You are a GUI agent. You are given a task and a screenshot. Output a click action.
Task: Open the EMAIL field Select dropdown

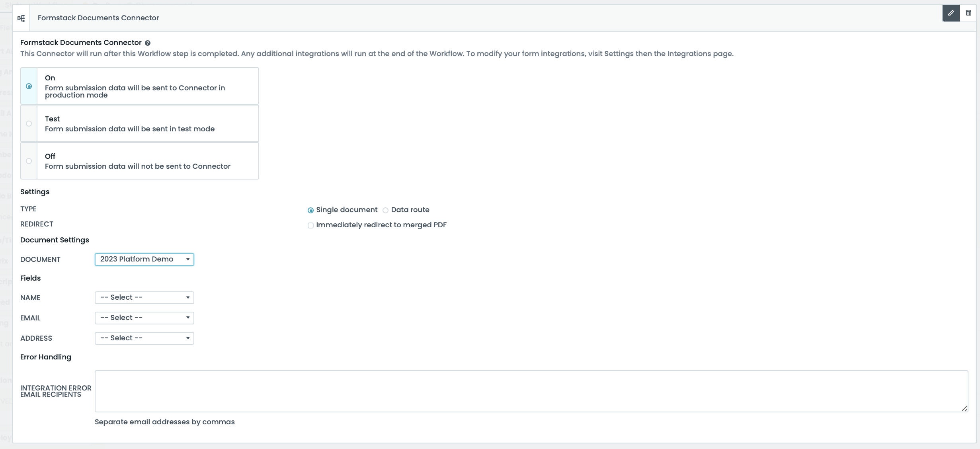pos(144,318)
